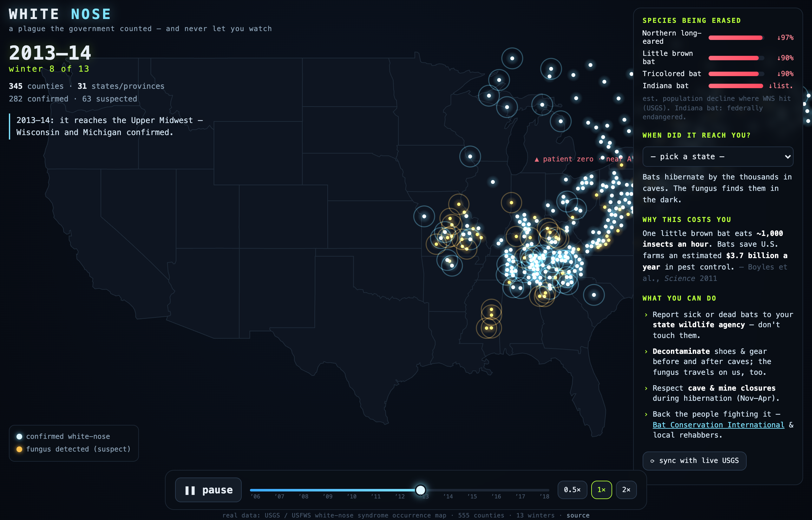
Task: Select the 1× playback speed
Action: tap(601, 490)
